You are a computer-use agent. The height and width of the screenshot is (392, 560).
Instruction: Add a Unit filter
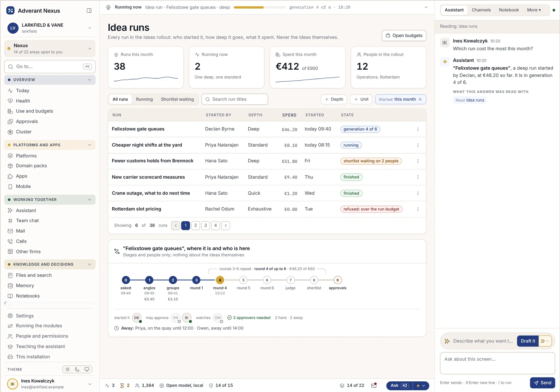[361, 99]
